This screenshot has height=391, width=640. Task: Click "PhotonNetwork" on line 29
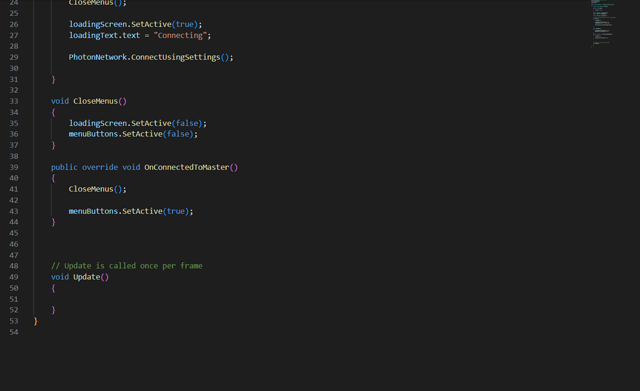pyautogui.click(x=98, y=57)
